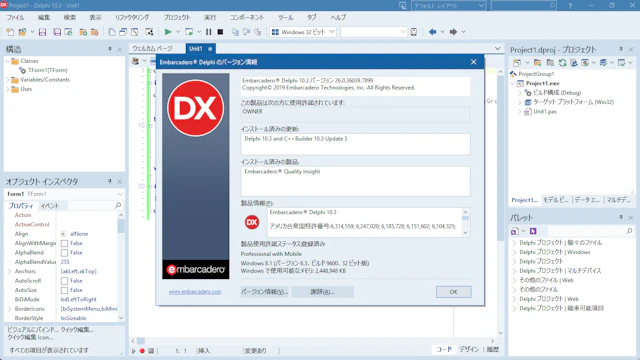The image size is (640, 360).
Task: Open the ファイル menu
Action: pyautogui.click(x=15, y=18)
